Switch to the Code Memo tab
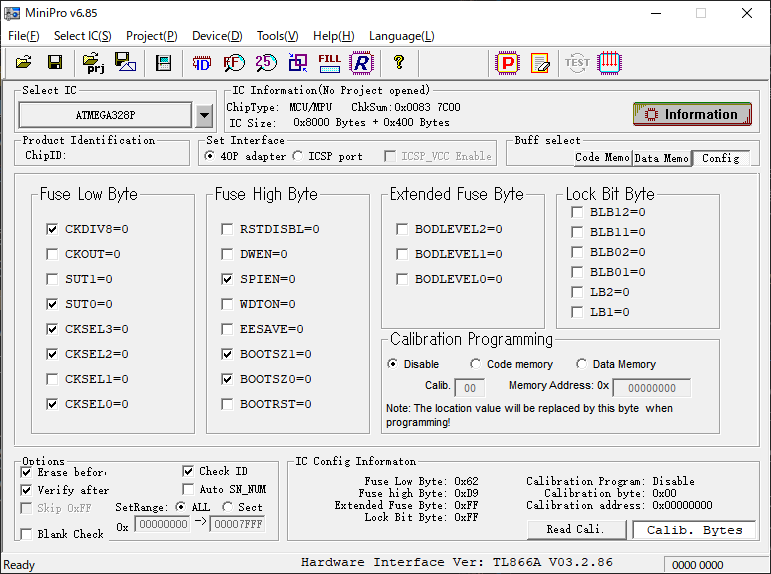The height and width of the screenshot is (574, 771). tap(602, 158)
